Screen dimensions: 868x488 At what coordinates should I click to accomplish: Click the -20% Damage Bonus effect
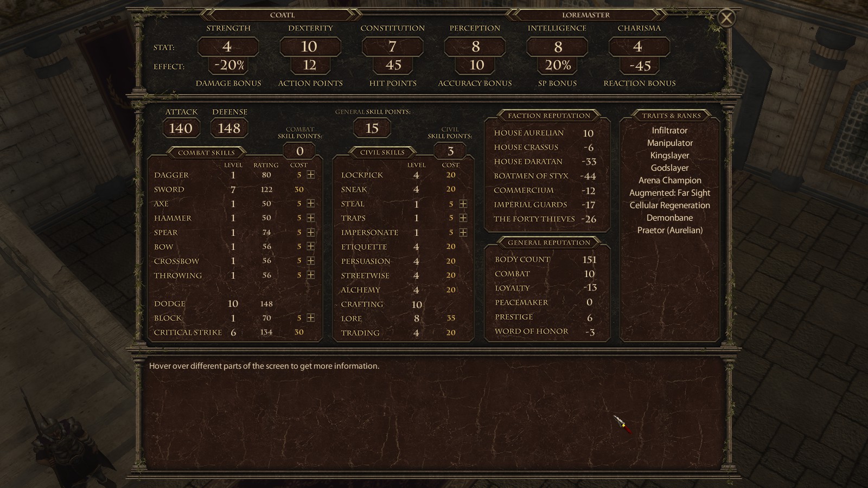point(229,66)
